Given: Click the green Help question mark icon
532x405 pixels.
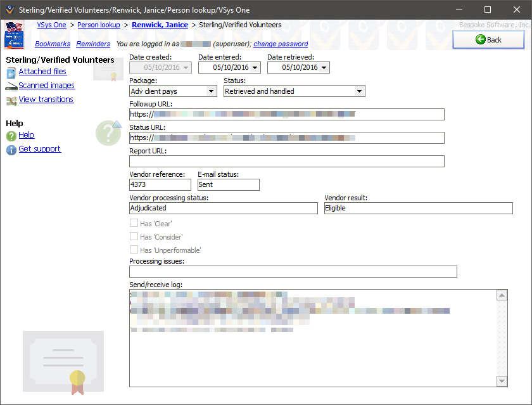Looking at the screenshot, I should (x=11, y=136).
